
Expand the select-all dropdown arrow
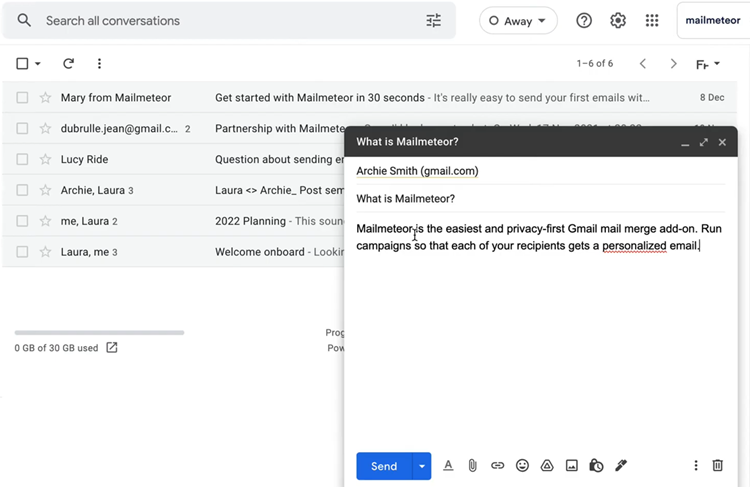pyautogui.click(x=37, y=64)
